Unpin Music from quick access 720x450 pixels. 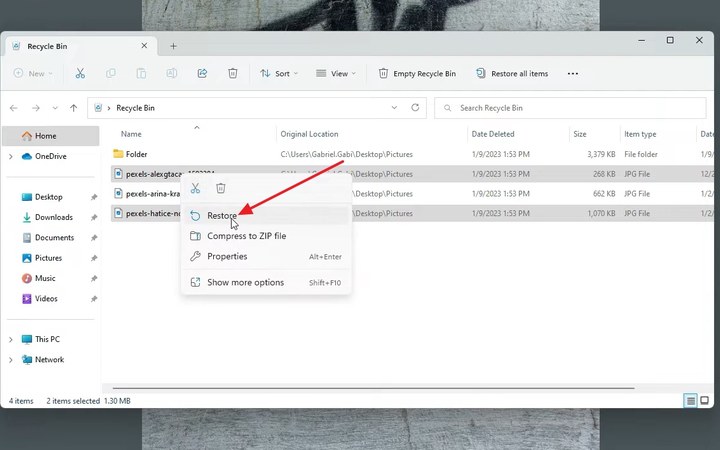[94, 278]
